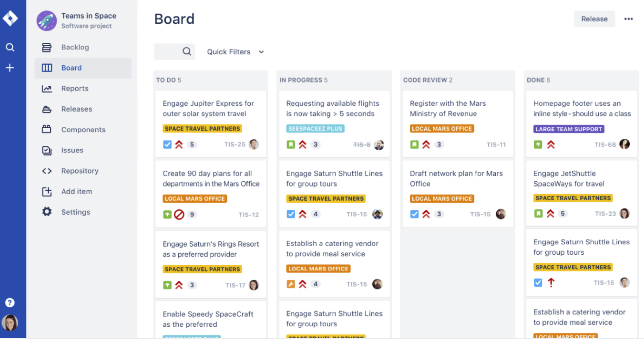Viewport: 644px width, 339px height.
Task: Click SEESPACEEZ PLUS label on TIS-8 card
Action: pyautogui.click(x=315, y=129)
